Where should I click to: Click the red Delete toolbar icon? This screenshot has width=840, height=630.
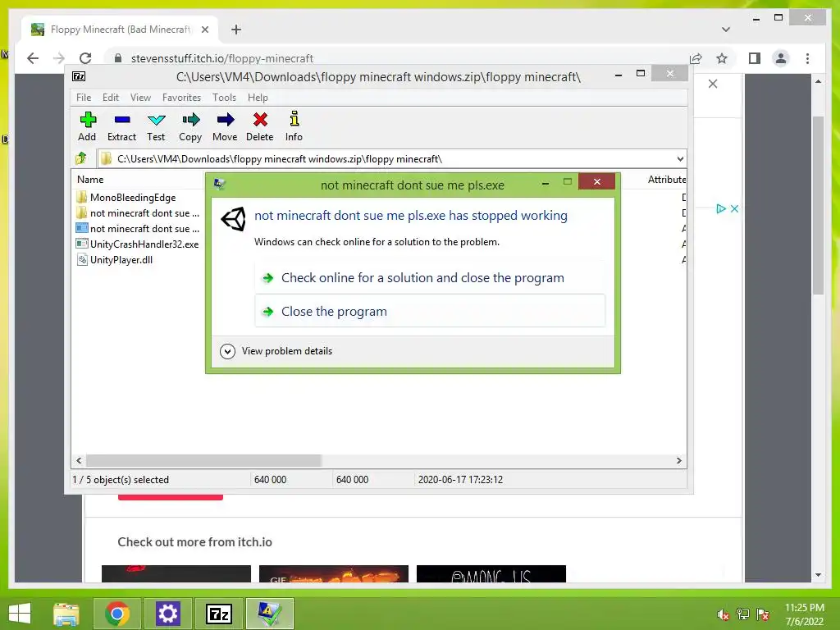tap(260, 126)
